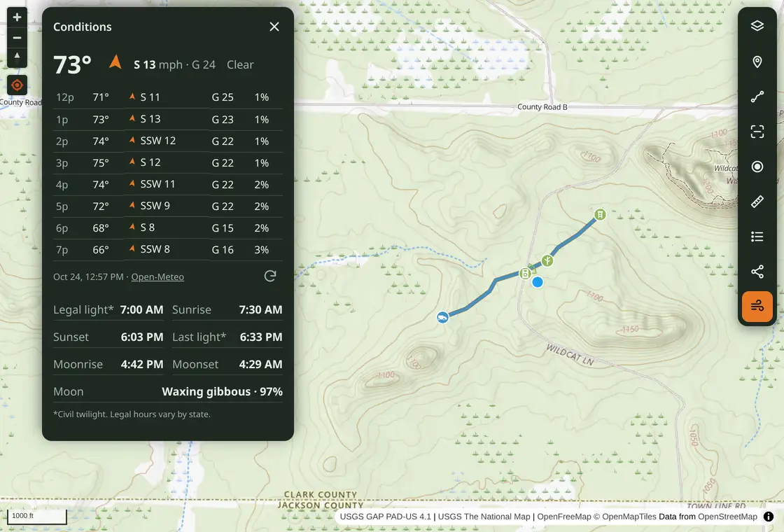
Task: Click the Moonrise 4:42 PM value
Action: [x=142, y=364]
